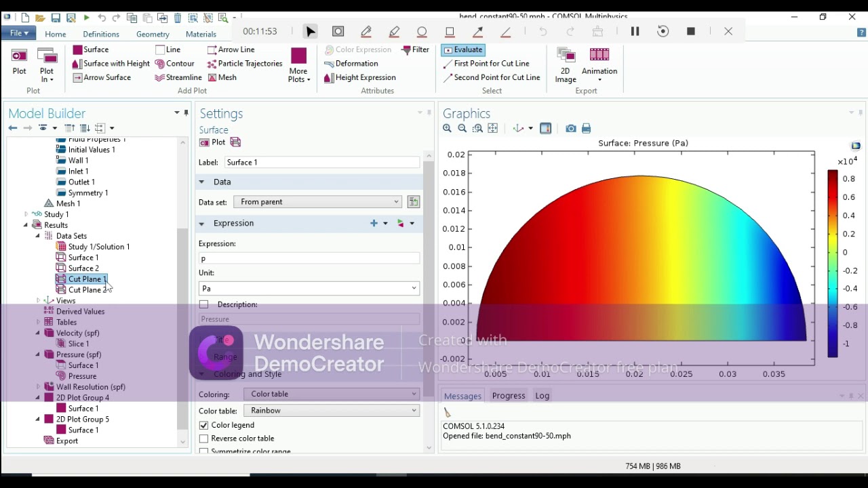868x488 pixels.
Task: Add a Height Expression attribute
Action: point(360,78)
